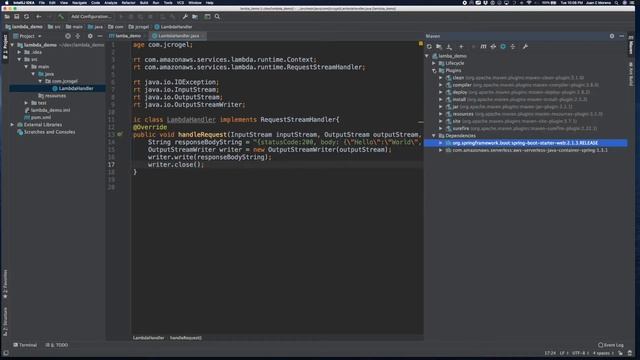640x360 pixels.
Task: Open Maven Settings wrench icon
Action: pos(525,47)
